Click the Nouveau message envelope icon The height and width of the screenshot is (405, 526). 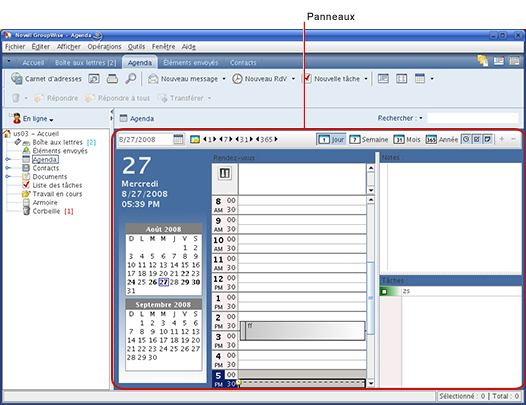tap(153, 79)
